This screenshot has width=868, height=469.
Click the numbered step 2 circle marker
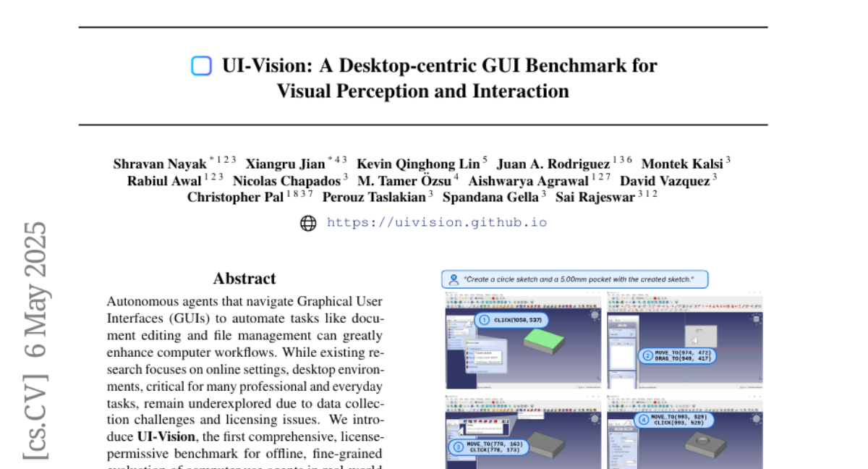click(x=646, y=355)
